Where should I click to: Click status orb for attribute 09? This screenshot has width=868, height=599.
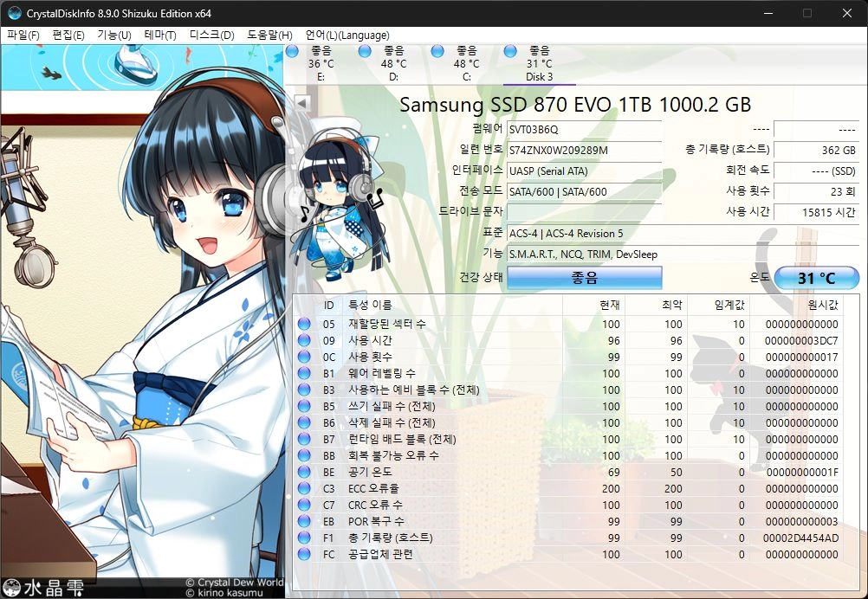tap(304, 340)
